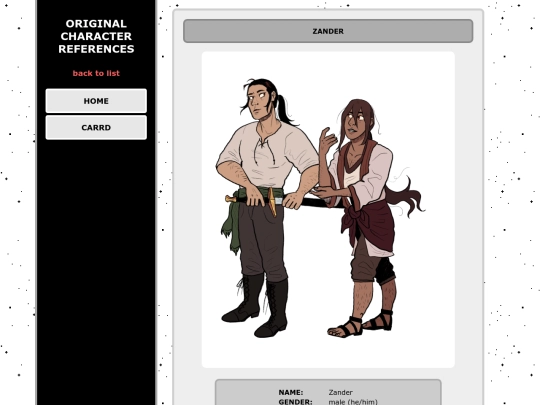Select the 'GENDER:' label text
Screen dimensions: 540x405
(x=295, y=402)
